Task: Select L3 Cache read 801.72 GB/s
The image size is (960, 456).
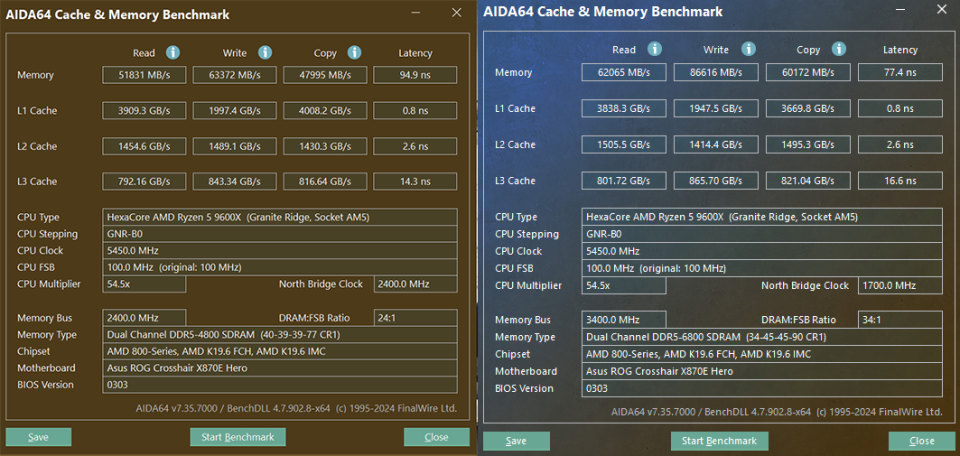Action: 624,181
